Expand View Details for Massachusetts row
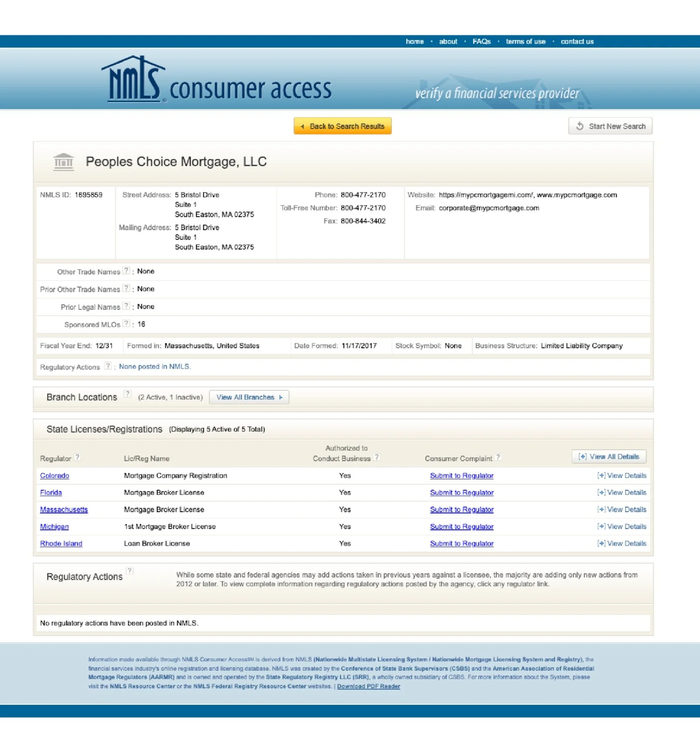700x740 pixels. (622, 510)
